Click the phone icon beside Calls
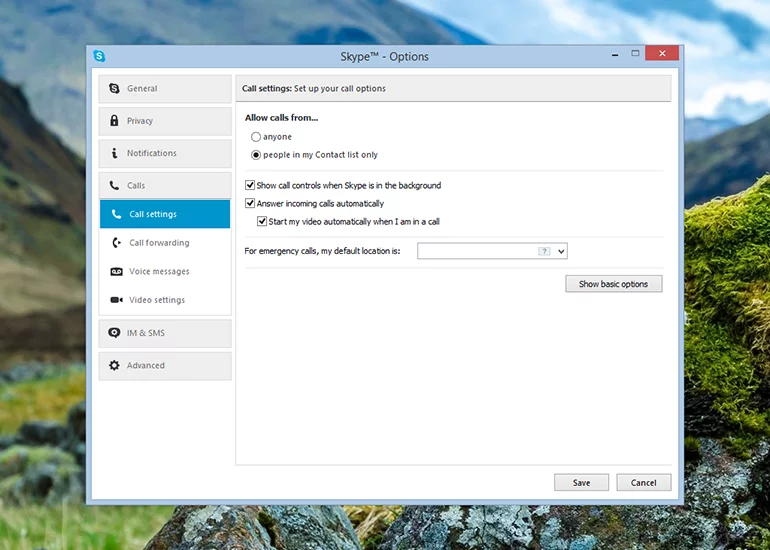The height and width of the screenshot is (550, 770). pyautogui.click(x=114, y=185)
